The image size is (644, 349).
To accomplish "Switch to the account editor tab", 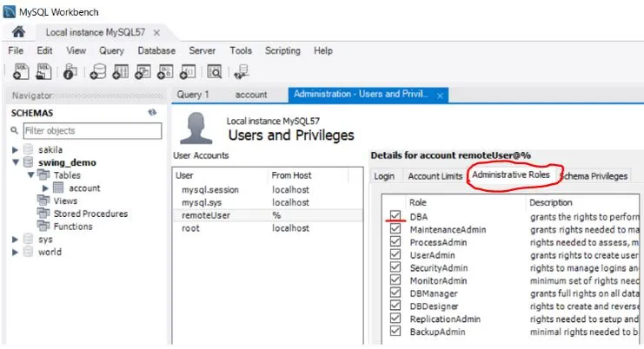I will coord(251,95).
